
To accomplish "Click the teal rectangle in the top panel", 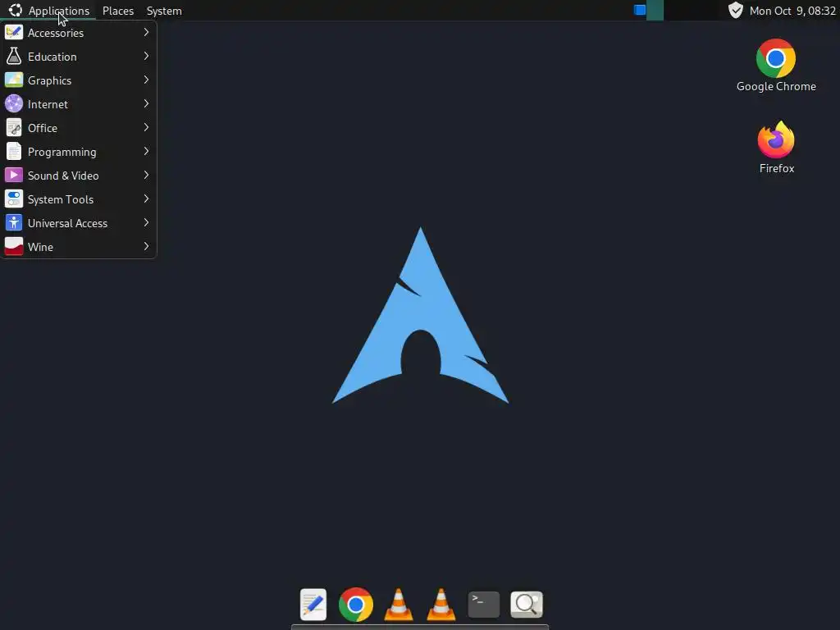I will [655, 10].
